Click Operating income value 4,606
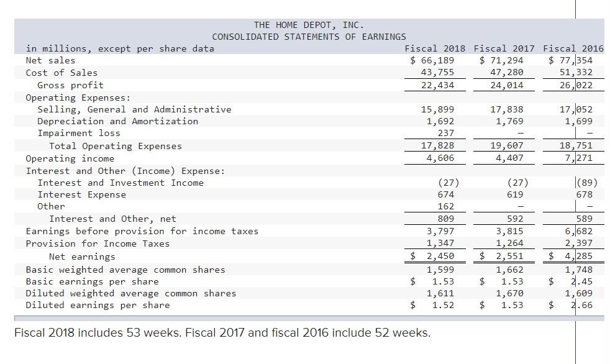 point(440,158)
